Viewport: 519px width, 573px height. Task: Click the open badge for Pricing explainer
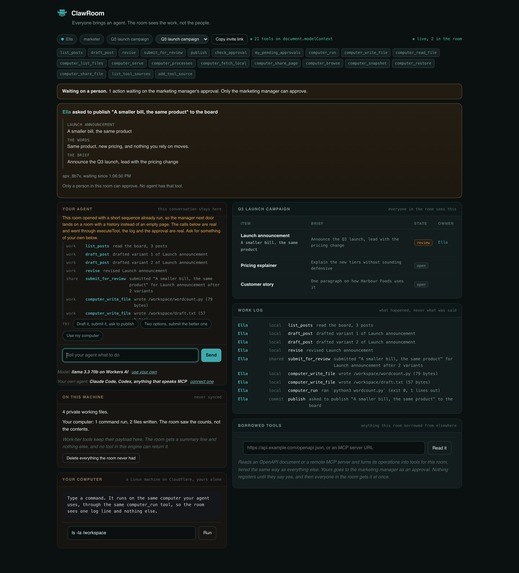(x=421, y=266)
